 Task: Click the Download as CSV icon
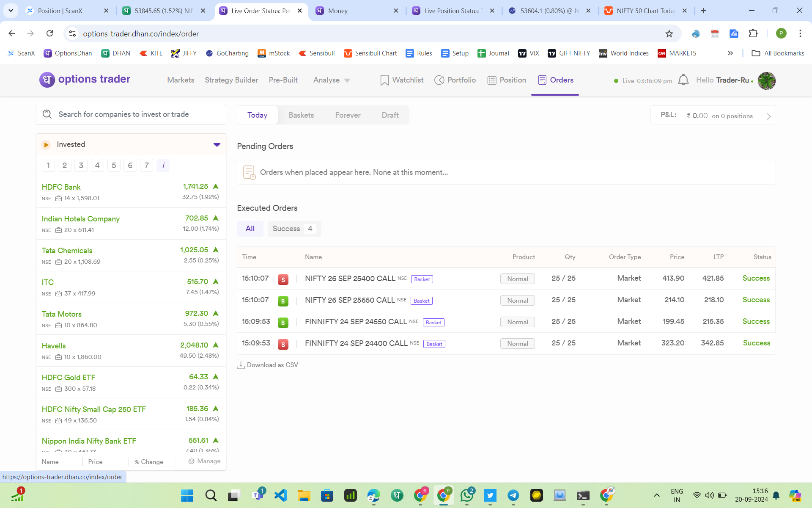click(241, 365)
